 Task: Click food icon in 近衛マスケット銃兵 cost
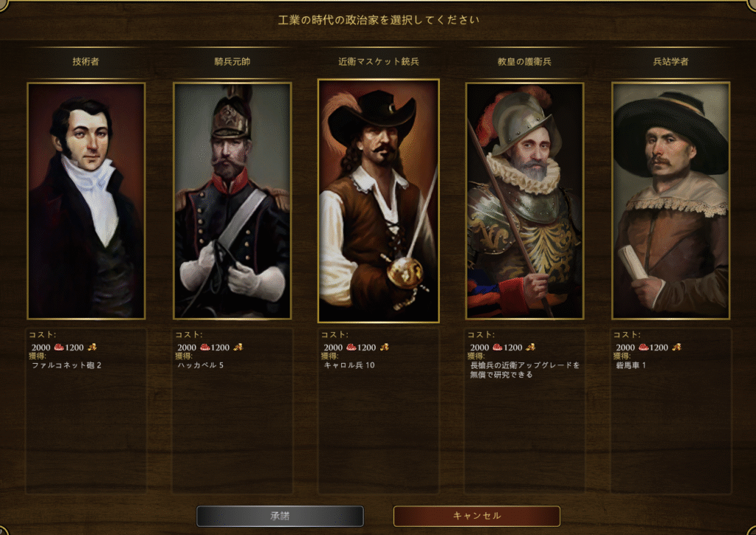click(351, 347)
